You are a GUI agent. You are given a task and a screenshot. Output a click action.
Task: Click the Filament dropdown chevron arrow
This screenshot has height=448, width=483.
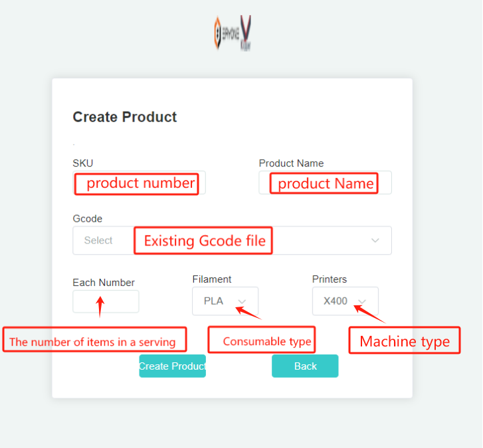[x=242, y=301]
